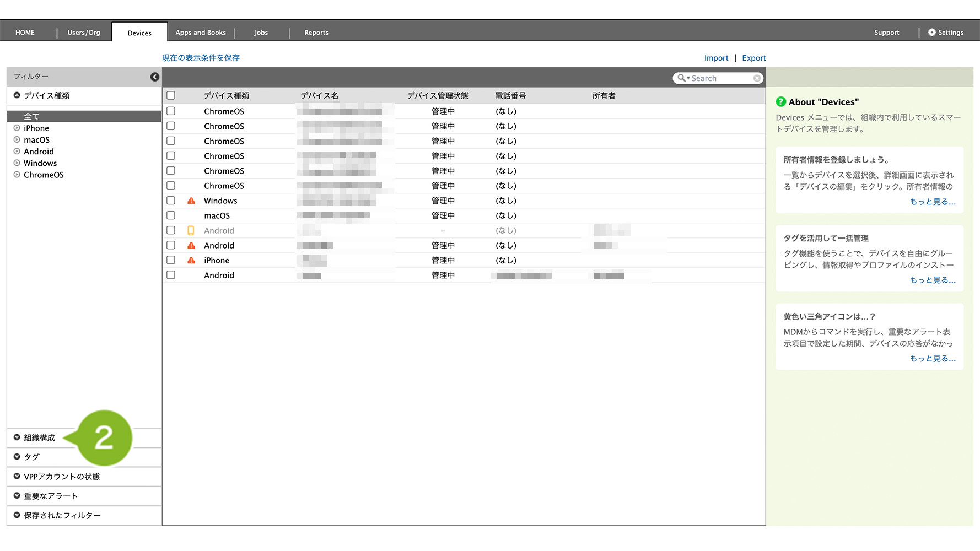980x551 pixels.
Task: Click the Export link
Action: point(753,58)
